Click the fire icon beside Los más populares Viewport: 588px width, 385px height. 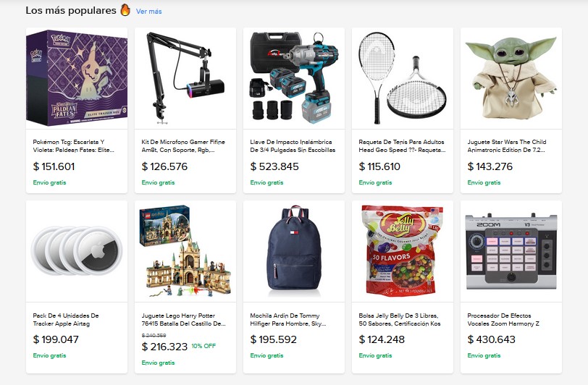pos(125,9)
